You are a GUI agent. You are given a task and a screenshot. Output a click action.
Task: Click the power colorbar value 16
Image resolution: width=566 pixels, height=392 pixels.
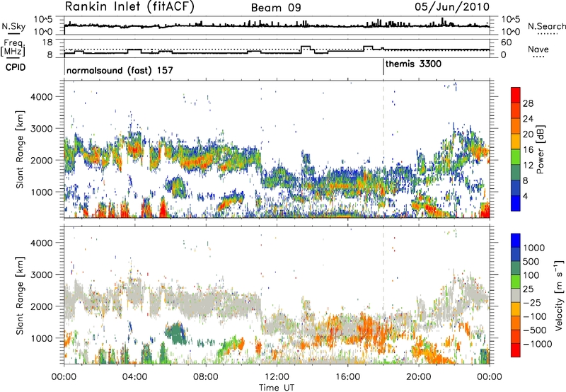(528, 150)
